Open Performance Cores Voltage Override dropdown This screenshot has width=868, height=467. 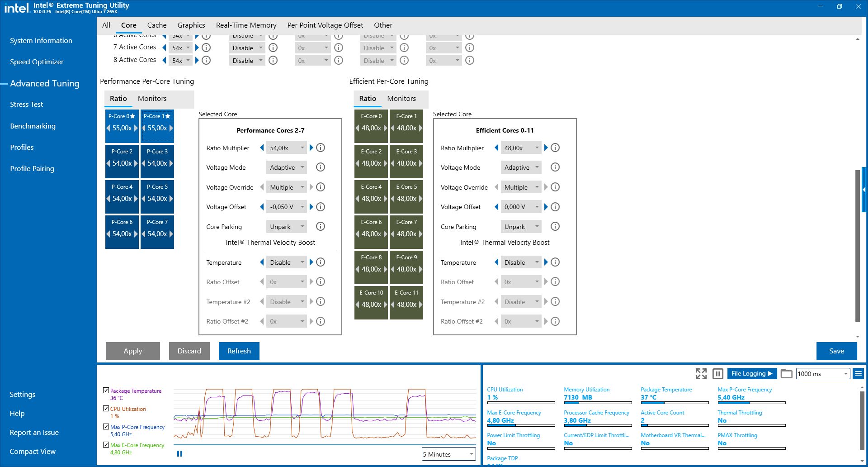click(x=287, y=187)
